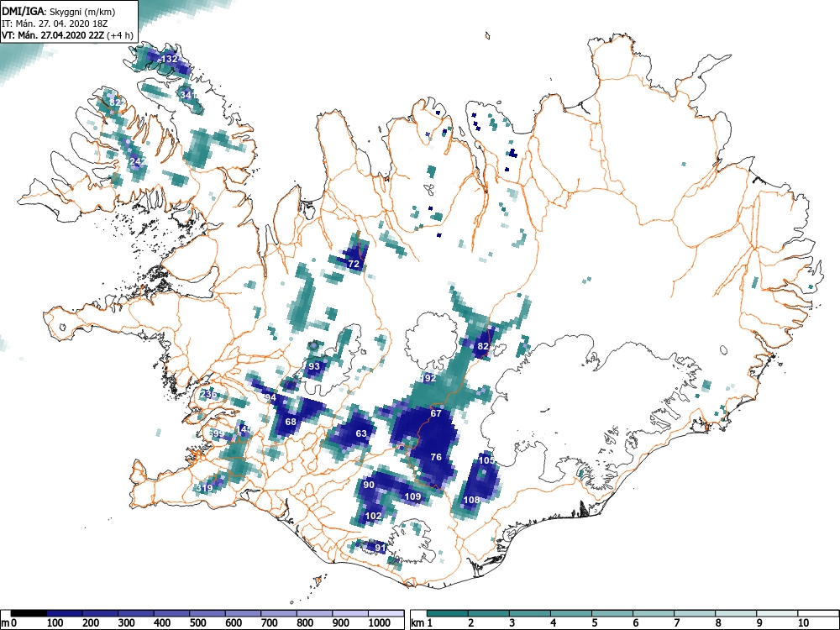Select the '500' meter scale label

(x=197, y=622)
